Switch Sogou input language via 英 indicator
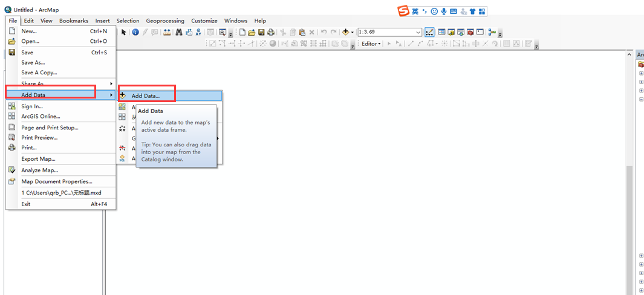Image resolution: width=644 pixels, height=295 pixels. pos(415,11)
